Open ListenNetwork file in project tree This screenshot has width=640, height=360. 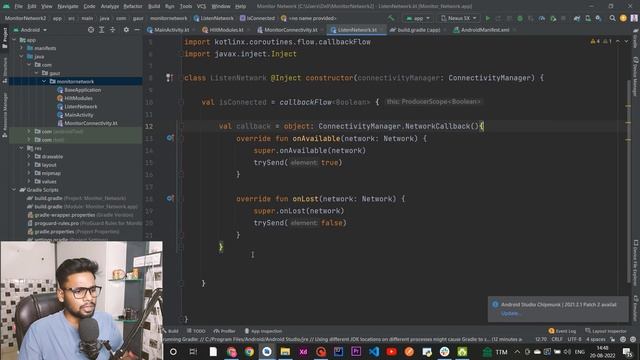tap(81, 107)
